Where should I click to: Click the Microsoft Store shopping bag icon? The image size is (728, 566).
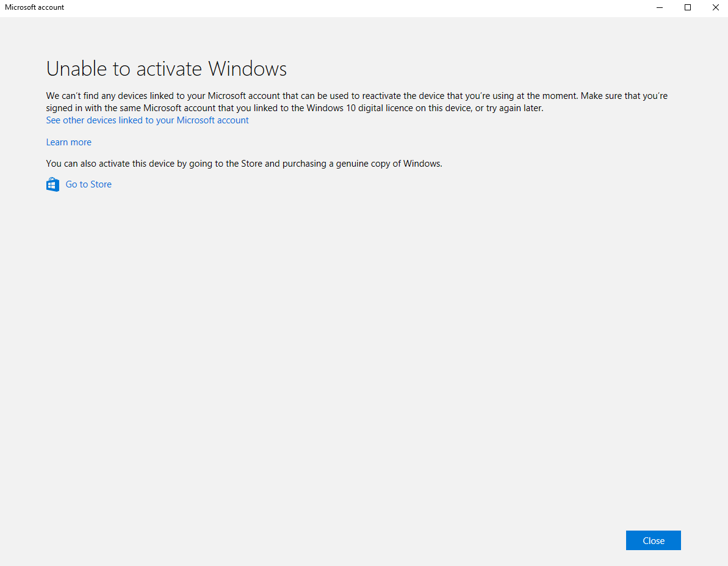click(52, 184)
